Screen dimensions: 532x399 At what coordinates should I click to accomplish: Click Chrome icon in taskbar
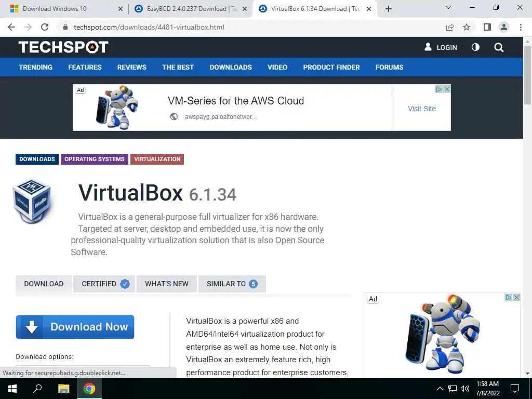click(89, 389)
